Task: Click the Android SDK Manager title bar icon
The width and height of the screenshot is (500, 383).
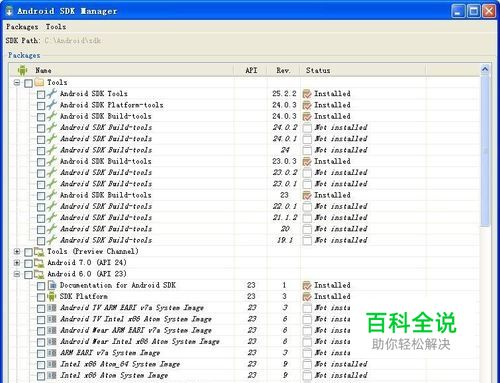Action: 9,11
